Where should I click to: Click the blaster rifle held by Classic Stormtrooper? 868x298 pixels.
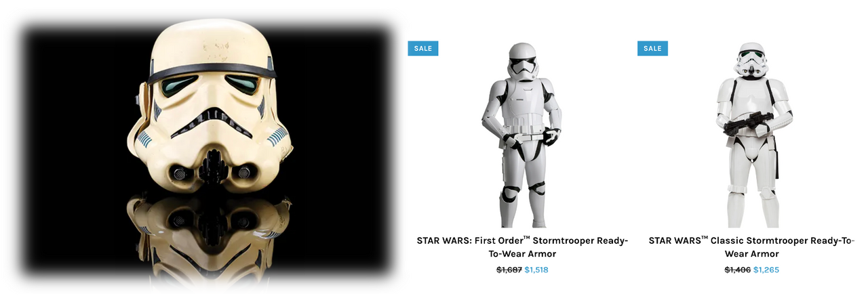coord(746,125)
